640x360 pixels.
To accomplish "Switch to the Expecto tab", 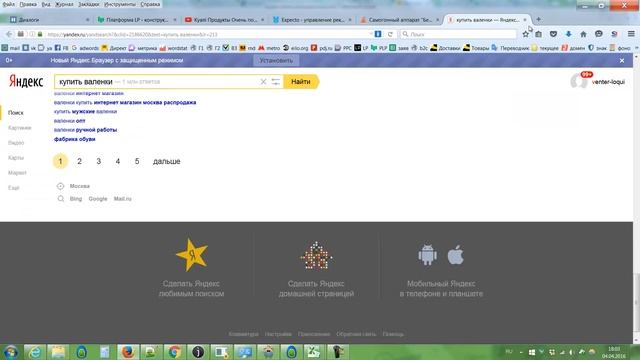I will [x=312, y=20].
